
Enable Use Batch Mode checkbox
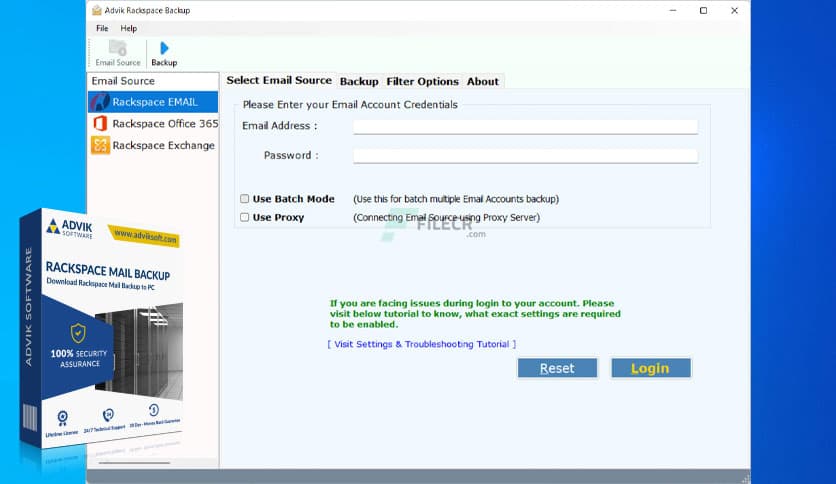tap(244, 199)
